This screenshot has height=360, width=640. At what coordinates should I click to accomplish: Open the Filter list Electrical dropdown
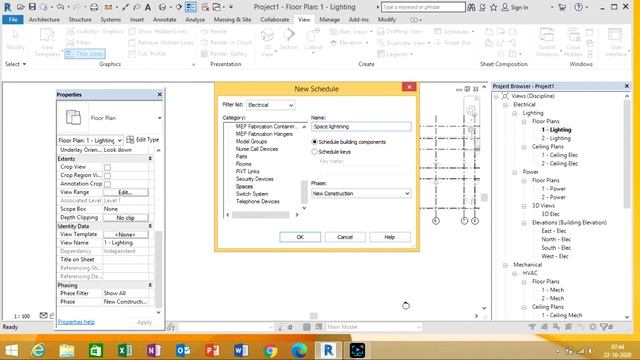click(270, 105)
